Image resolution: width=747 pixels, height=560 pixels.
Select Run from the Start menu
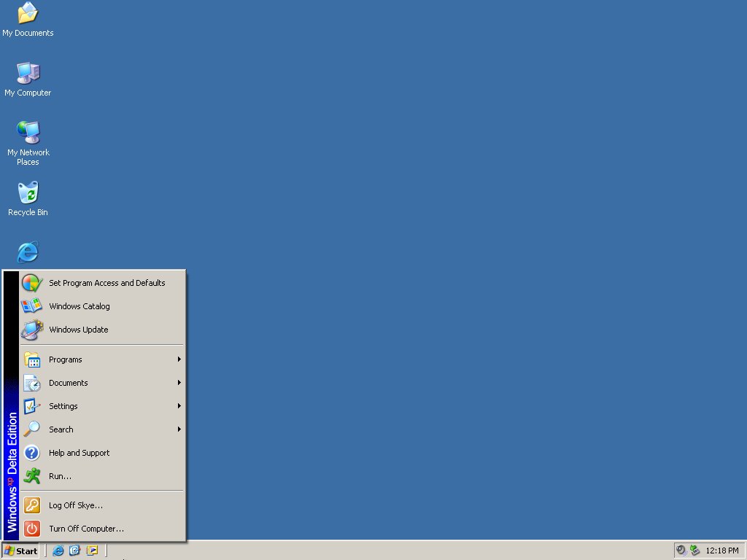coord(59,476)
